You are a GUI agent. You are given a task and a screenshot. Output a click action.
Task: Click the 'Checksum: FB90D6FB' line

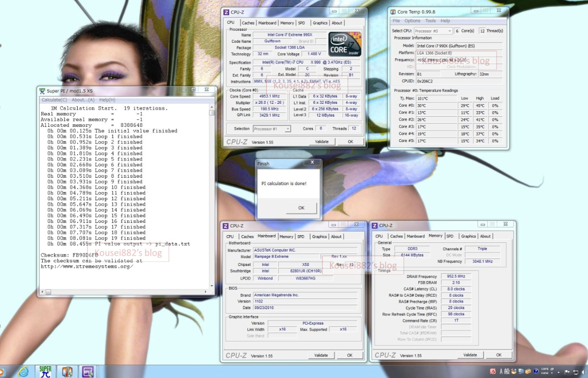[69, 255]
